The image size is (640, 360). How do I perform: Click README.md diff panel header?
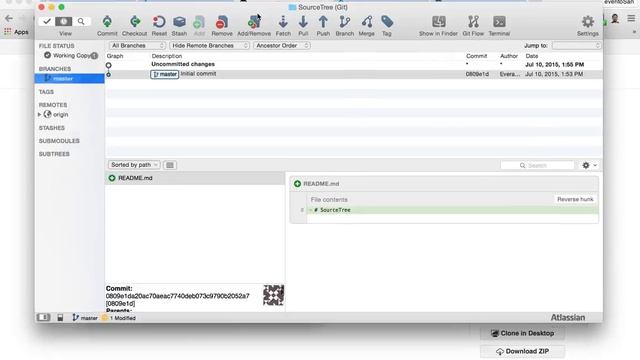[x=444, y=184]
